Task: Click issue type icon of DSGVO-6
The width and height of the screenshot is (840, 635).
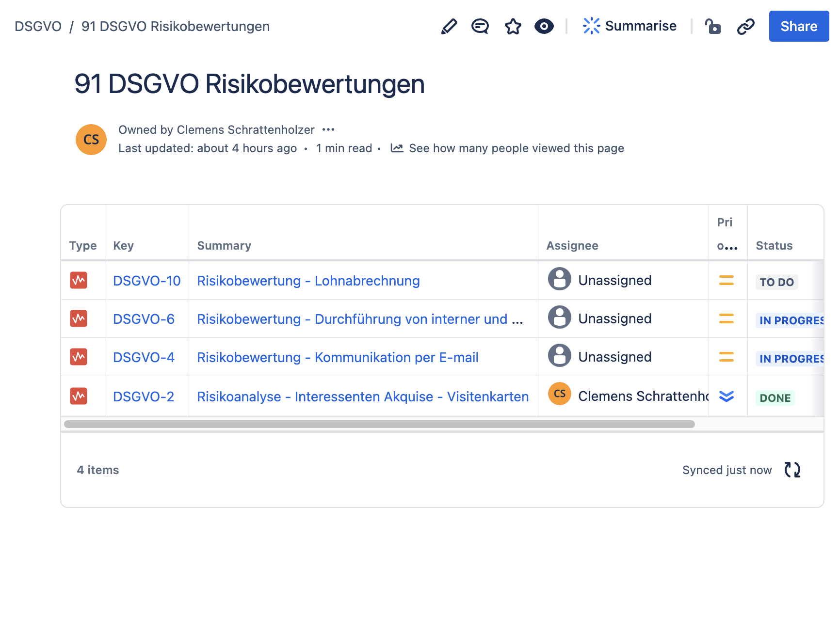Action: coord(79,319)
